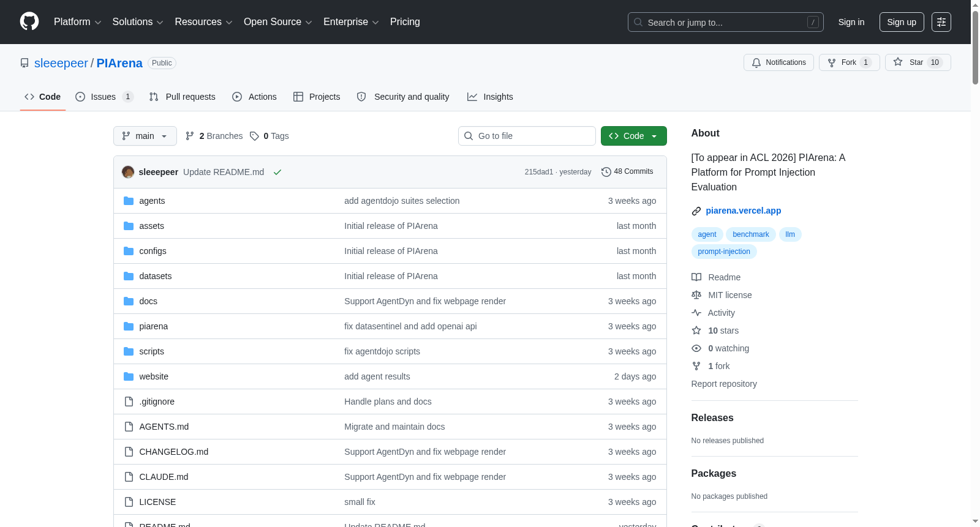This screenshot has height=527, width=980.
Task: Open the assets folder icon
Action: tap(129, 226)
